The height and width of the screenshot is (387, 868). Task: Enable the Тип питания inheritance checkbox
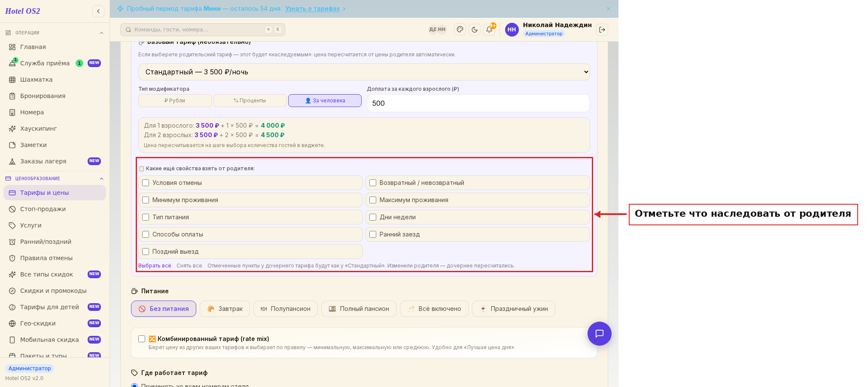click(146, 217)
